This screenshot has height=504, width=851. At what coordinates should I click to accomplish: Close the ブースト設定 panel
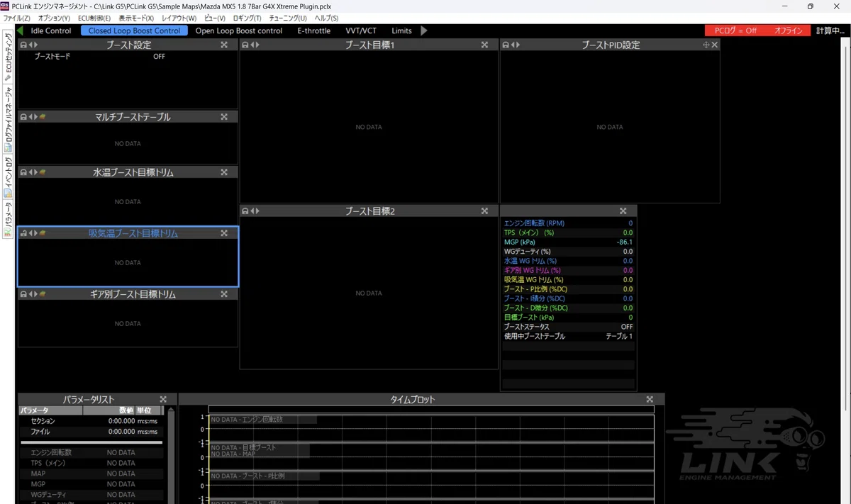[x=224, y=45]
